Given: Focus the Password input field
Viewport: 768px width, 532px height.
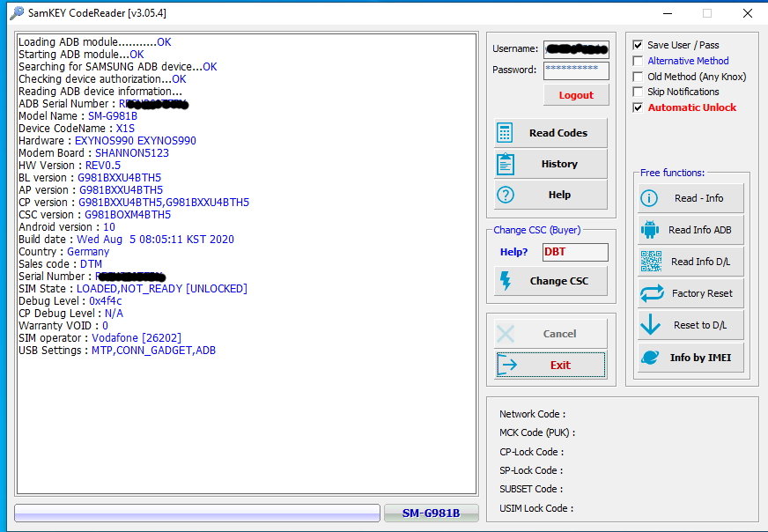Looking at the screenshot, I should click(576, 70).
